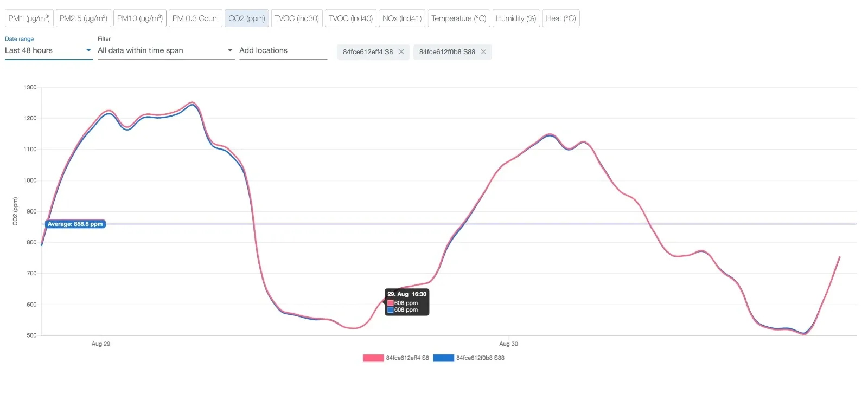Image resolution: width=868 pixels, height=401 pixels.
Task: Toggle blue 84fce612f0b8 S88 legend swatch
Action: pyautogui.click(x=443, y=358)
